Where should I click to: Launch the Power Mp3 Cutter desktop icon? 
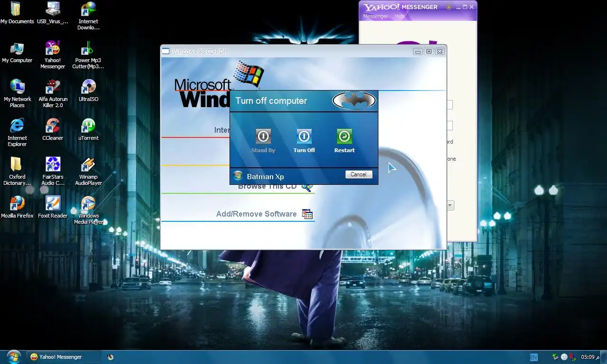click(x=88, y=55)
